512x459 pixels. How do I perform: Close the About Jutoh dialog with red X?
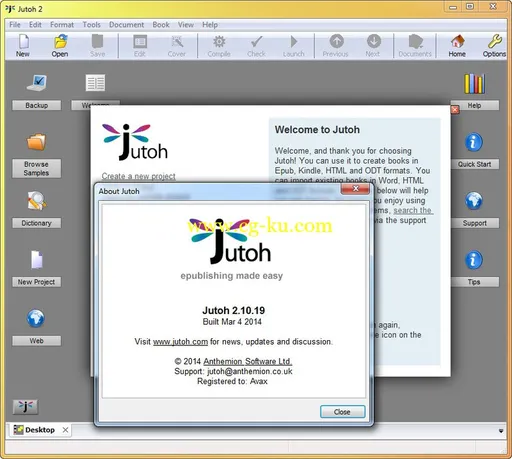click(x=355, y=189)
